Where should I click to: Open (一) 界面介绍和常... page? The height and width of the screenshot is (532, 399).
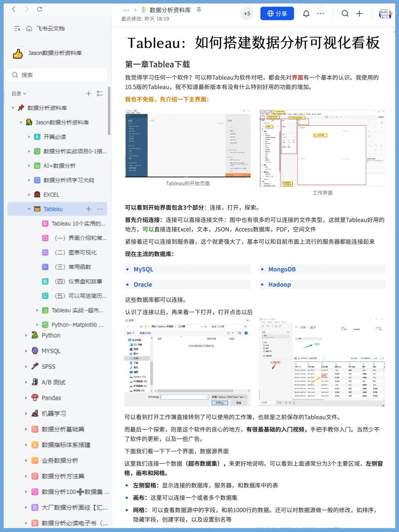pyautogui.click(x=81, y=238)
